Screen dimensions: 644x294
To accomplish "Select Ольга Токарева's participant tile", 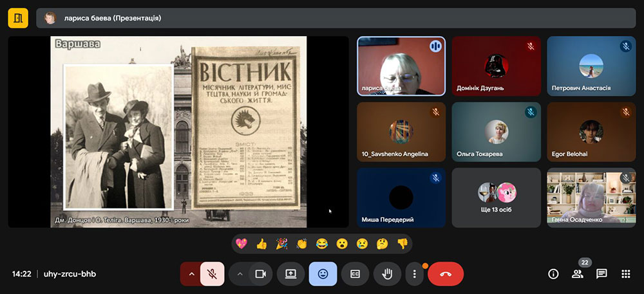I will pyautogui.click(x=496, y=132).
